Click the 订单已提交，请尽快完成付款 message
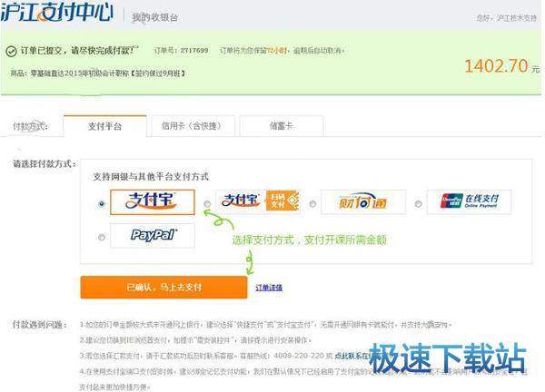This screenshot has width=545, height=392. (x=79, y=51)
